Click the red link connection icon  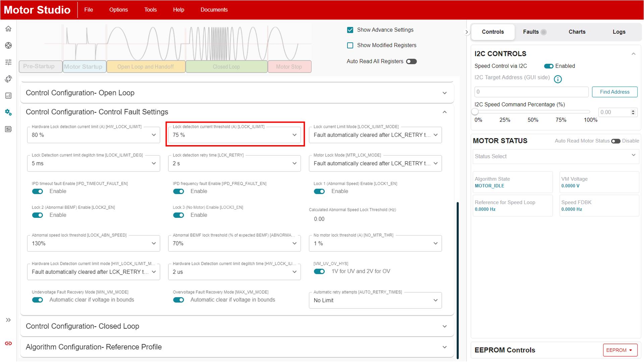click(x=8, y=343)
